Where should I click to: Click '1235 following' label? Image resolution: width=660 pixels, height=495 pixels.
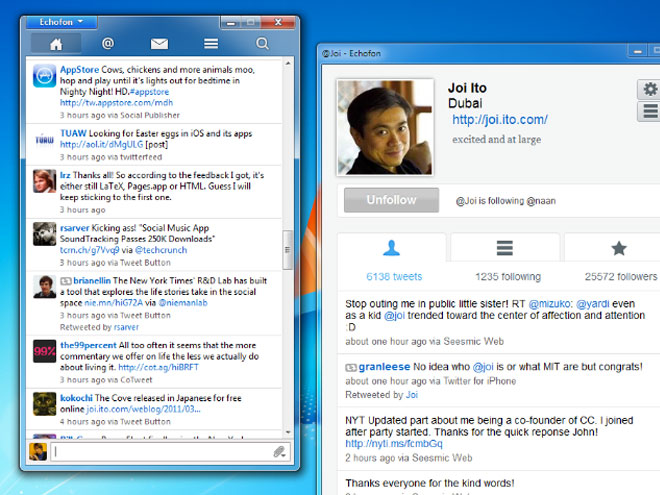point(508,277)
